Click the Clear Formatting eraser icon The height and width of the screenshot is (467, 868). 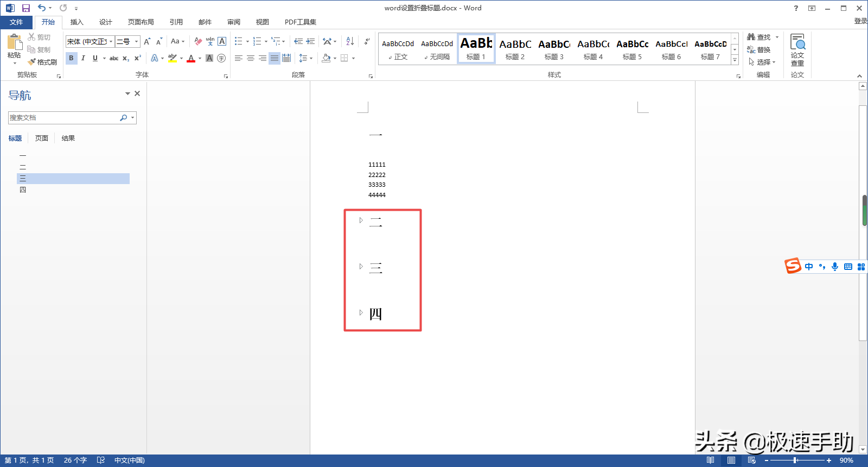(x=198, y=41)
